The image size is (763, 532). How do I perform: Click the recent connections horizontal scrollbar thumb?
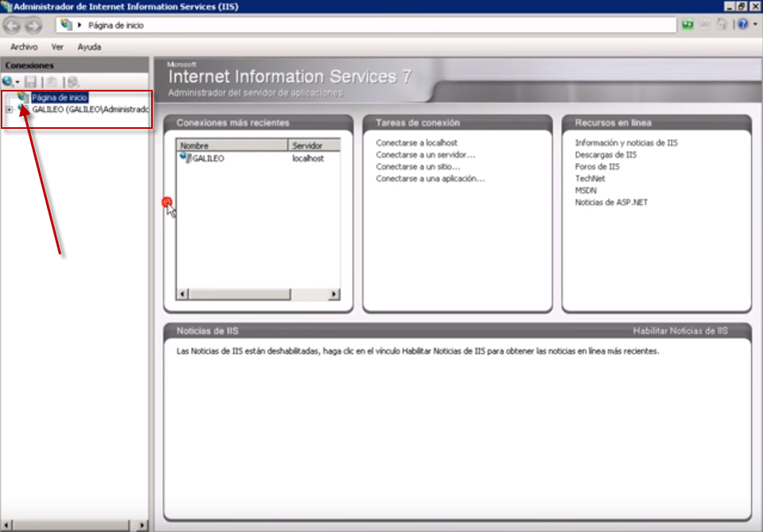[x=239, y=293]
